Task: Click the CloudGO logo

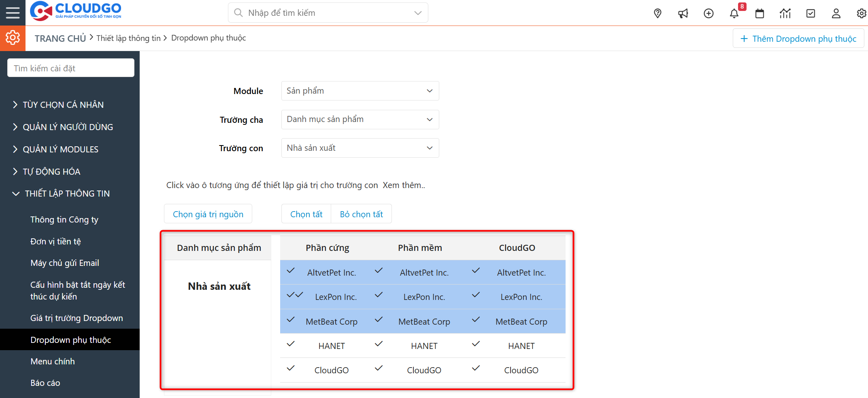Action: (75, 11)
